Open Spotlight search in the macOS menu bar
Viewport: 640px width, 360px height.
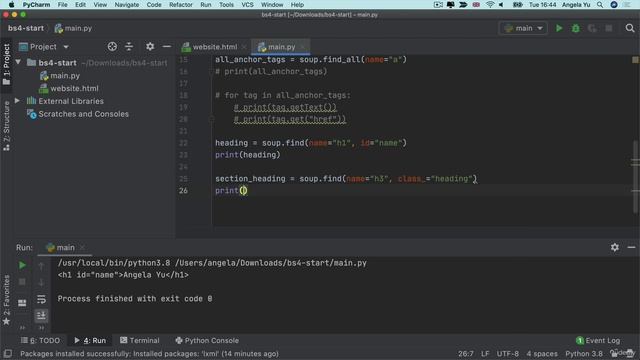point(600,5)
